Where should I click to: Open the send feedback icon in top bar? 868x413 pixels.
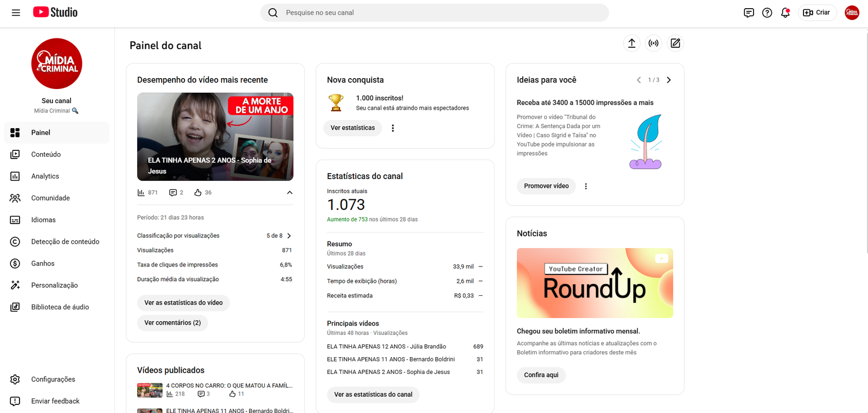pos(749,12)
